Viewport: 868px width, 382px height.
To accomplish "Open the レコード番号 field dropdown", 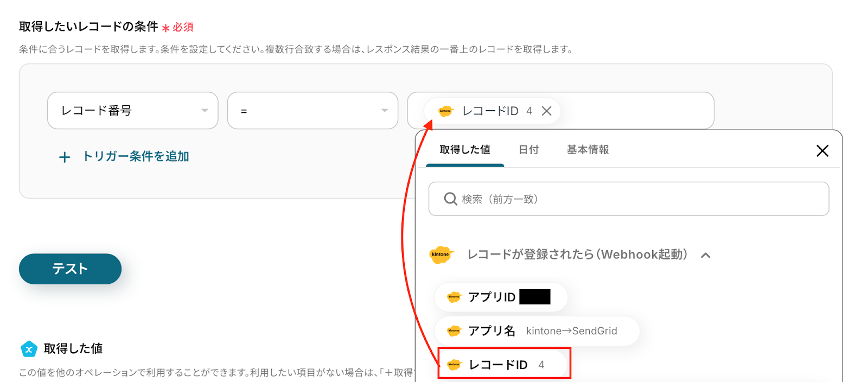I will pos(132,111).
